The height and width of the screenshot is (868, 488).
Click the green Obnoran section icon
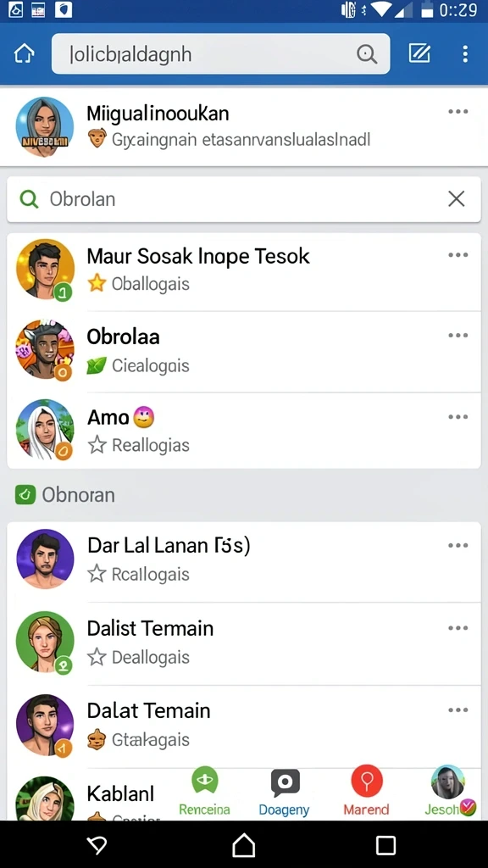click(x=25, y=494)
